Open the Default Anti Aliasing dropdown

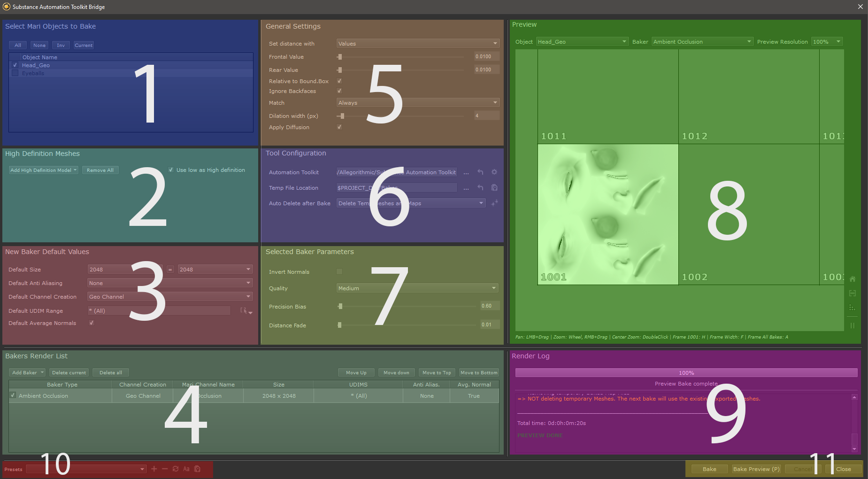click(x=170, y=283)
